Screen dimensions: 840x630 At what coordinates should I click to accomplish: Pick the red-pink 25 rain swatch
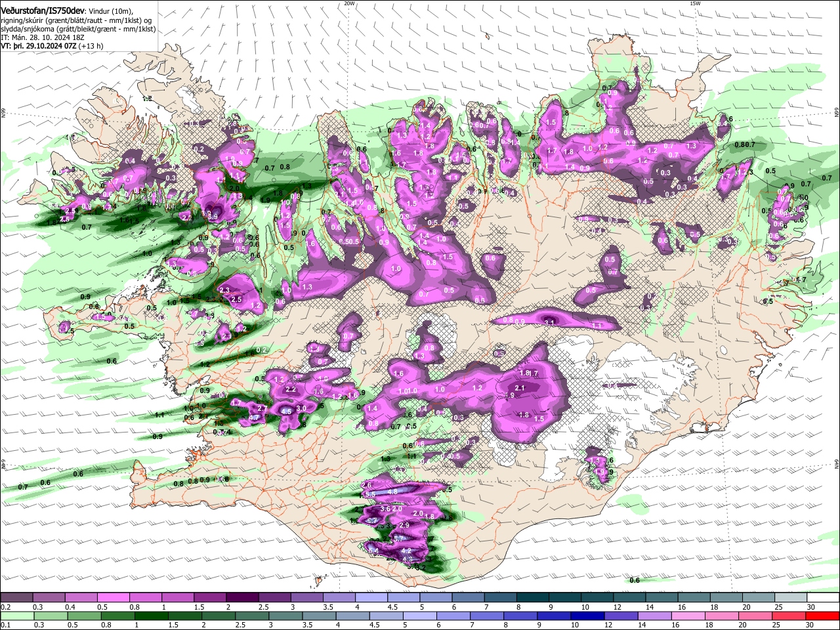(x=790, y=616)
